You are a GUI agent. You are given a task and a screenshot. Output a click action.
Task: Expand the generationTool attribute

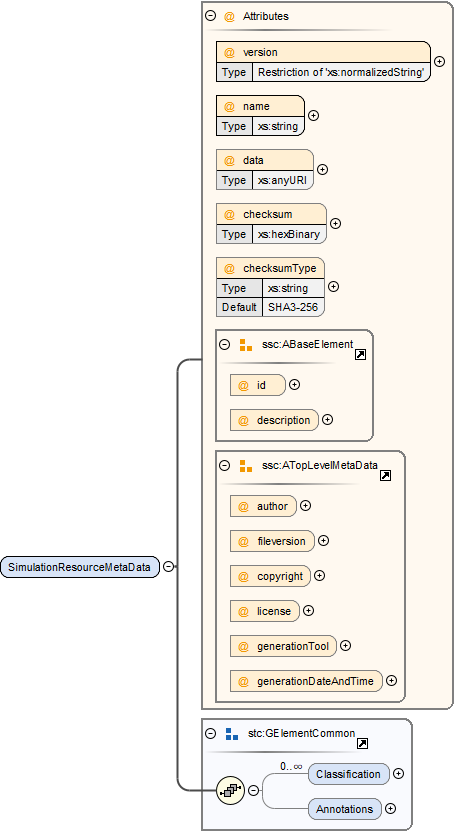(345, 646)
